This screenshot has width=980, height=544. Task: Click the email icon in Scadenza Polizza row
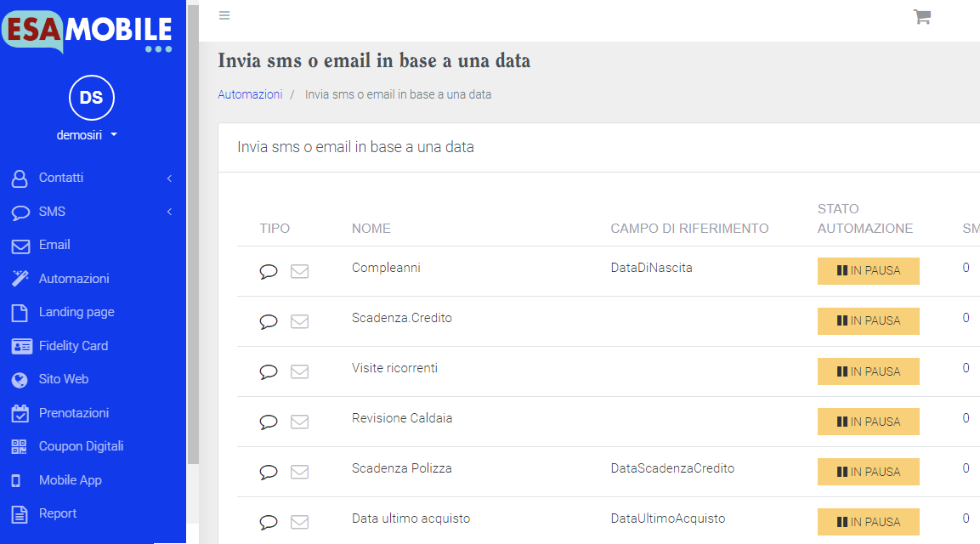pyautogui.click(x=300, y=472)
